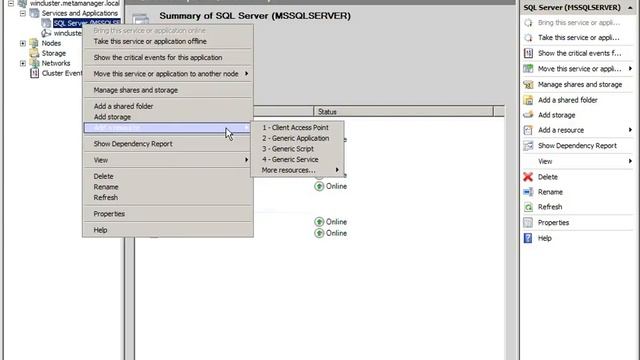Choose Help in context menu
This screenshot has height=360, width=640.
167,230
